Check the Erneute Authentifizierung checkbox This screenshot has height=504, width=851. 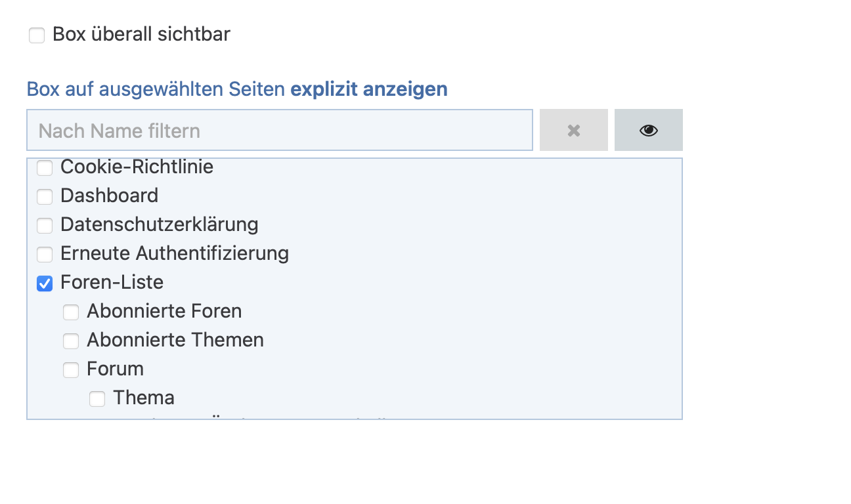pyautogui.click(x=45, y=255)
